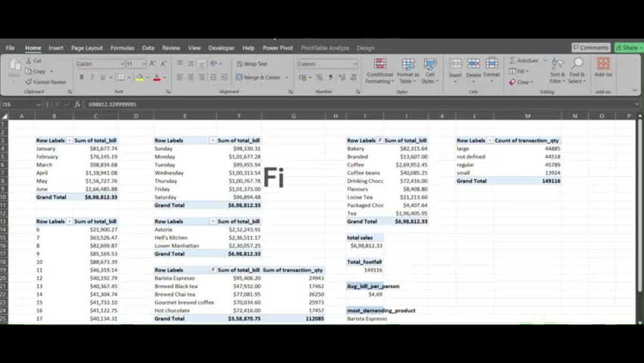
Task: Open the Comments pane button
Action: (x=591, y=48)
